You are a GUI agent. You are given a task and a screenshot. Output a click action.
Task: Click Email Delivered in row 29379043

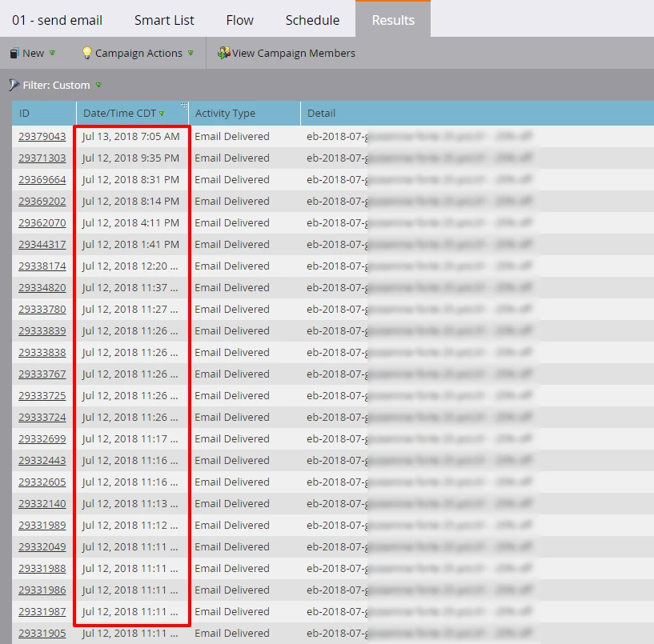(232, 137)
